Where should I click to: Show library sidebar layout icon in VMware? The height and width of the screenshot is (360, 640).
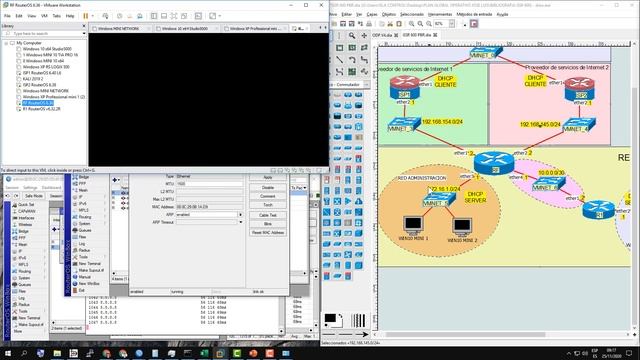(x=154, y=16)
